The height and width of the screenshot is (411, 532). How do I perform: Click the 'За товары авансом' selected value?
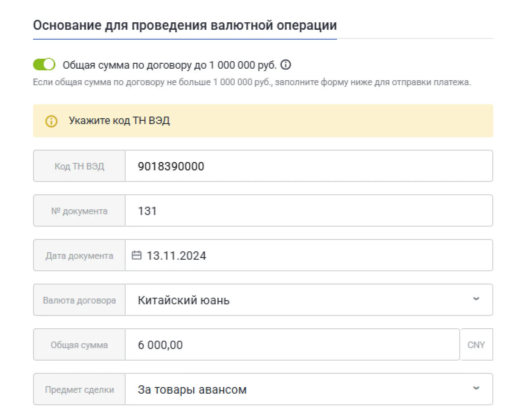192,389
